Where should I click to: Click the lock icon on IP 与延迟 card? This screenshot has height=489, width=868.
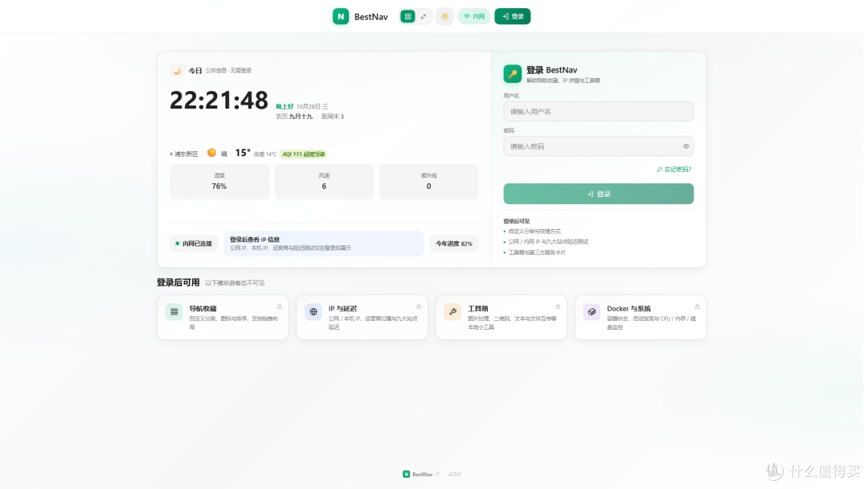tap(419, 306)
